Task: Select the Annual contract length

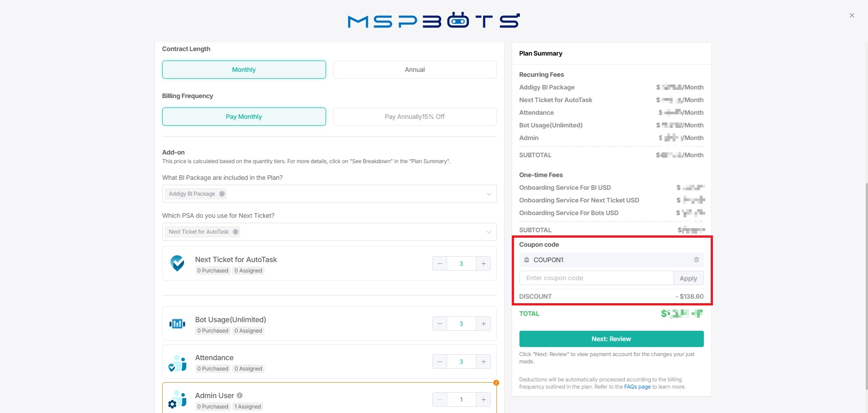Action: tap(415, 70)
